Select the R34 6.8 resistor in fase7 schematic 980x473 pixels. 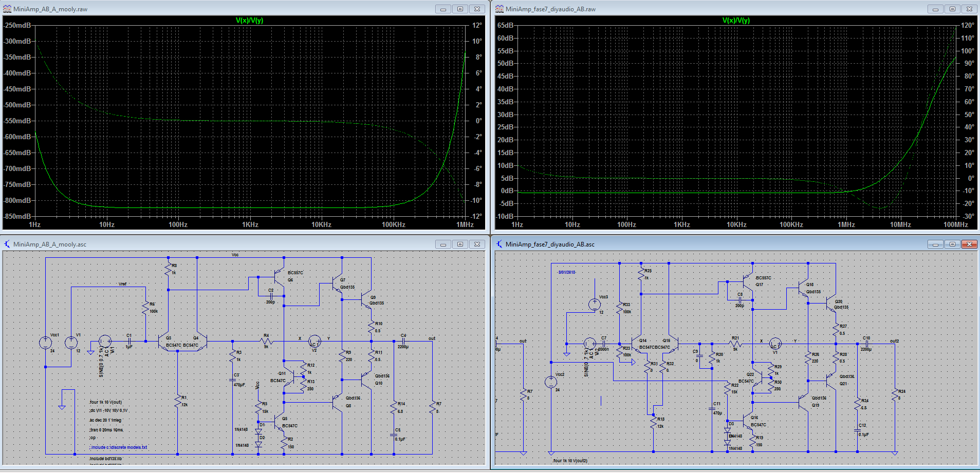click(857, 404)
